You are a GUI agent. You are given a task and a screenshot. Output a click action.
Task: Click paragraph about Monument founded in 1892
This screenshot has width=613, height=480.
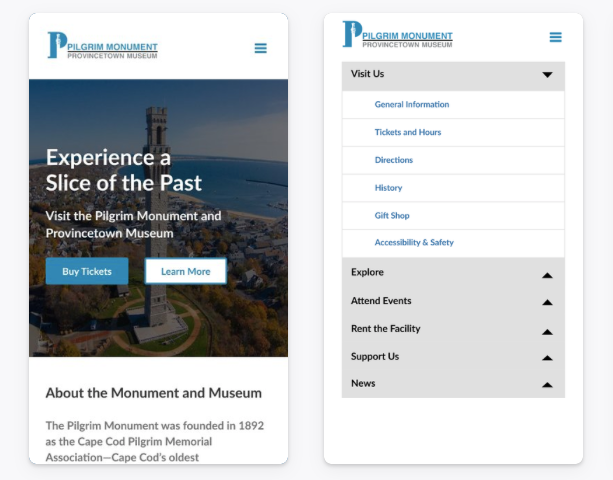click(x=155, y=441)
